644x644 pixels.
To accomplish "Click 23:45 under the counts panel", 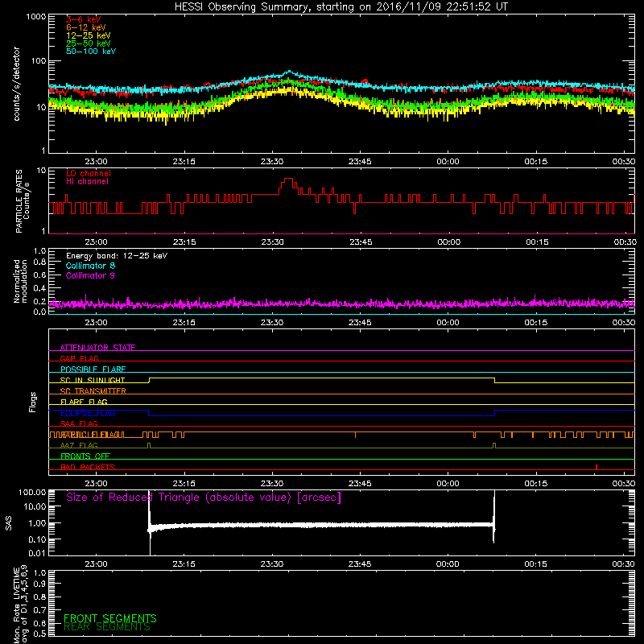I will tap(360, 162).
